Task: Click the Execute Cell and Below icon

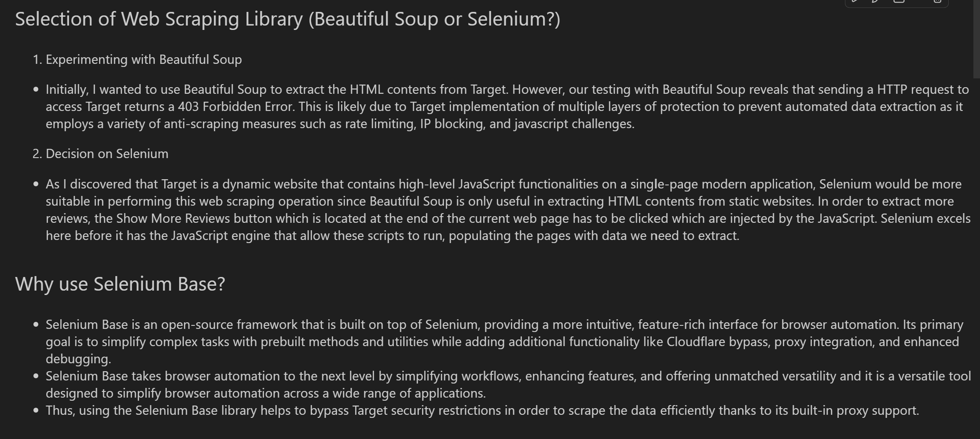Action: 875,1
